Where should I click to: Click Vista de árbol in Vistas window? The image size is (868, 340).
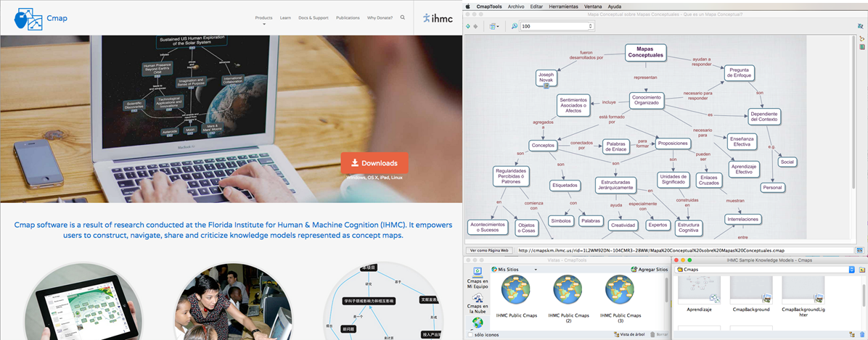coord(630,335)
